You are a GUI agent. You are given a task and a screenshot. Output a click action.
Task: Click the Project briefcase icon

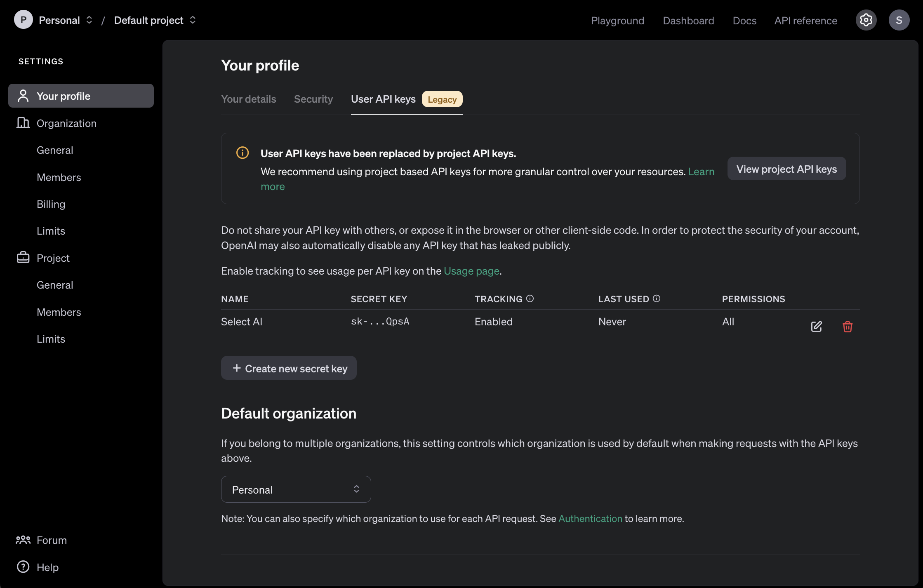[23, 258]
